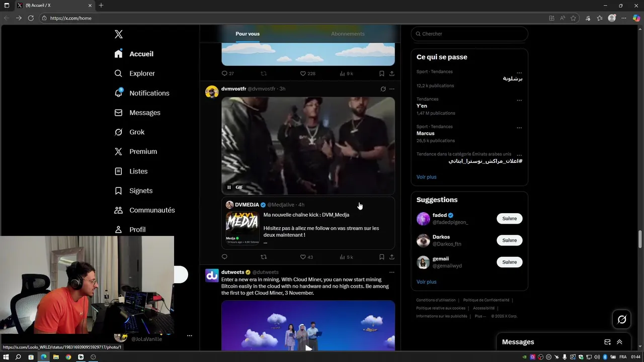Open the dutweets profile avatar

[x=212, y=275]
